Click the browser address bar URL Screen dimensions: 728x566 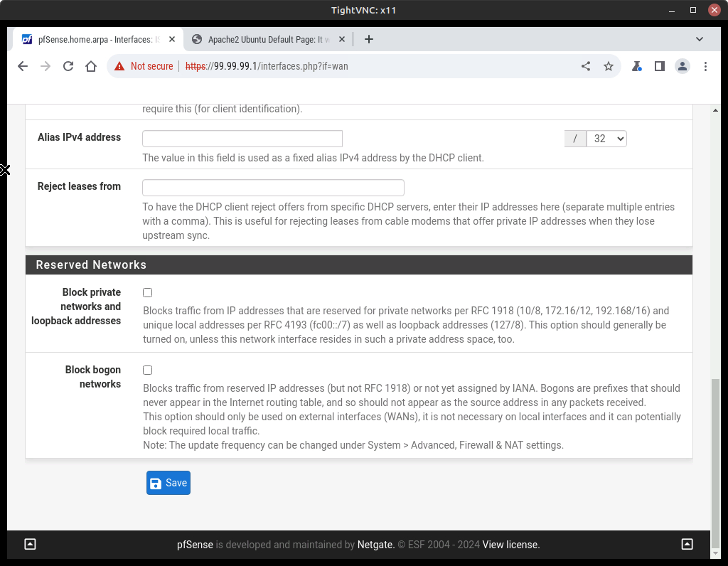[x=267, y=66]
